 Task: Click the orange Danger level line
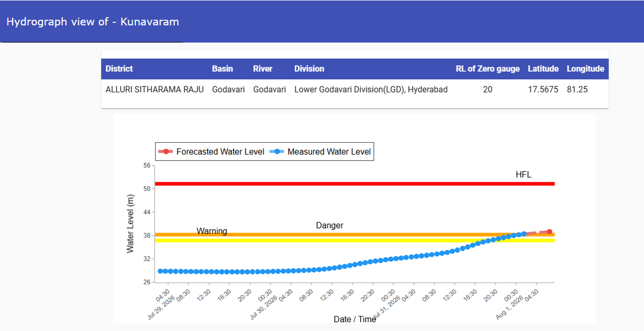coord(355,234)
